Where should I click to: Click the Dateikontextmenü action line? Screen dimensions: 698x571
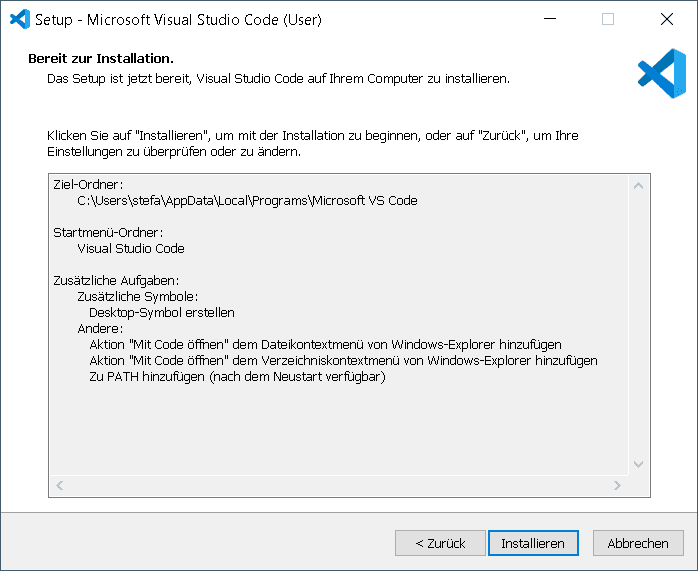[x=325, y=344]
